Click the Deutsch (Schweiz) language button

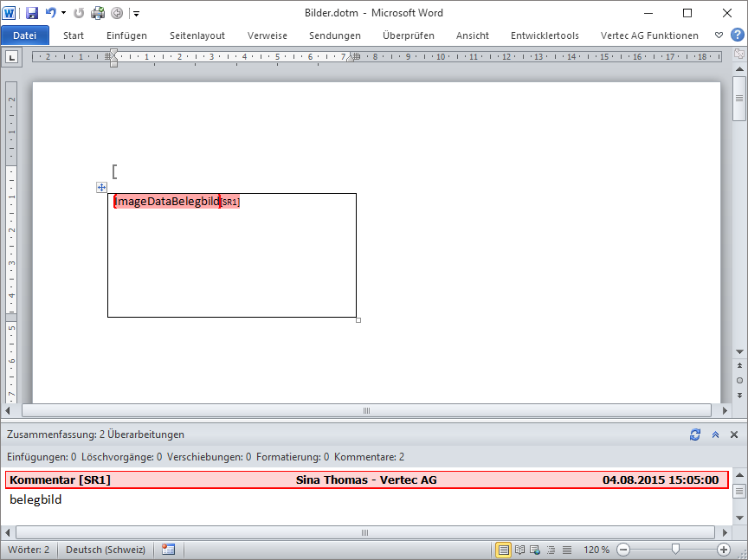pos(106,550)
